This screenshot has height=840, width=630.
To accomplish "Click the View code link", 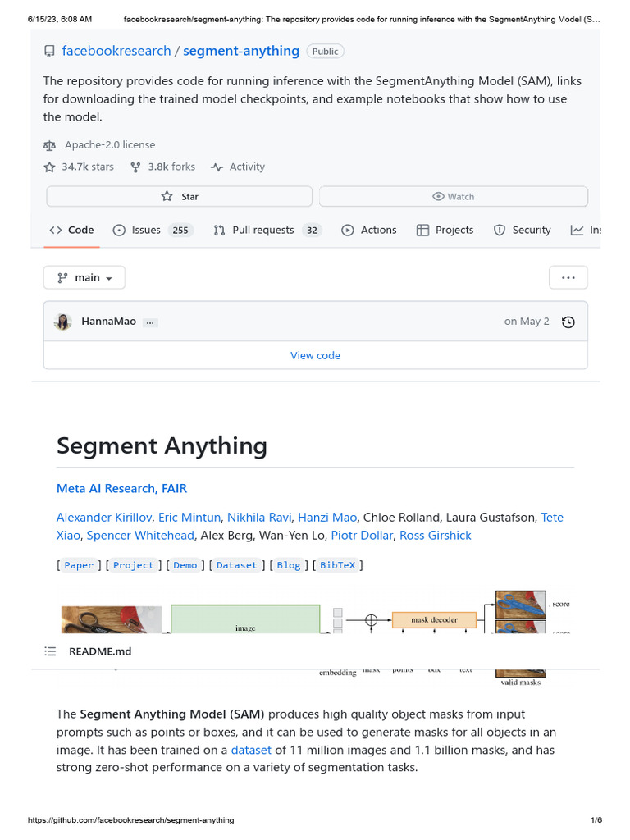I will point(315,356).
